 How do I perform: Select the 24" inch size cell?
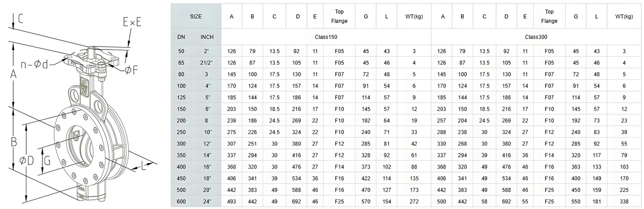click(x=207, y=201)
